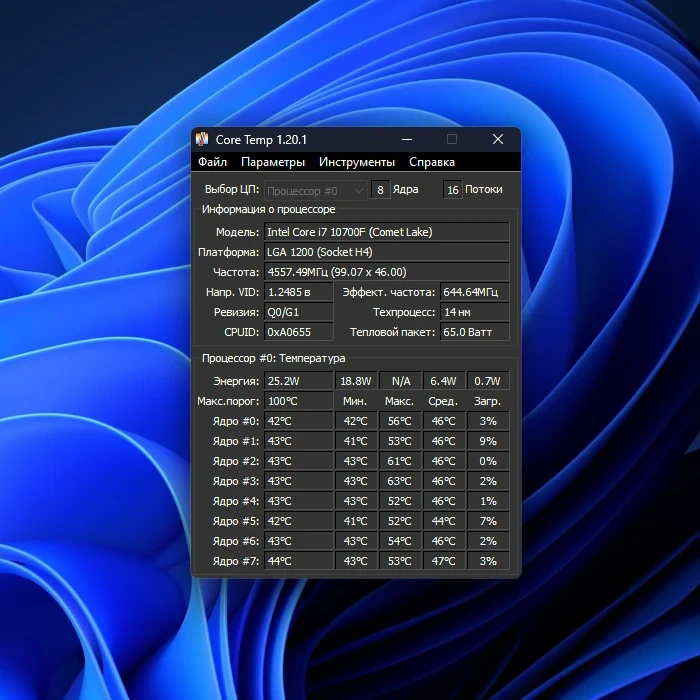The height and width of the screenshot is (700, 700).
Task: Click the Мин. column header
Action: (355, 401)
